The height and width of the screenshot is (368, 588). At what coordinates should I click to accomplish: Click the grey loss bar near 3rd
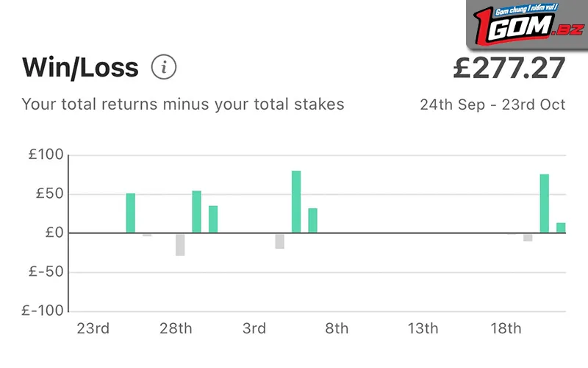(280, 241)
